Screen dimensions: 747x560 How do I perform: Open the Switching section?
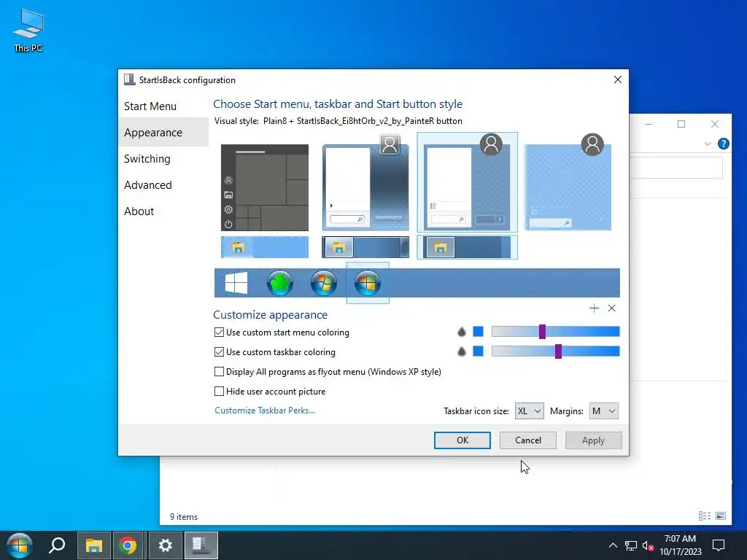[x=147, y=158]
